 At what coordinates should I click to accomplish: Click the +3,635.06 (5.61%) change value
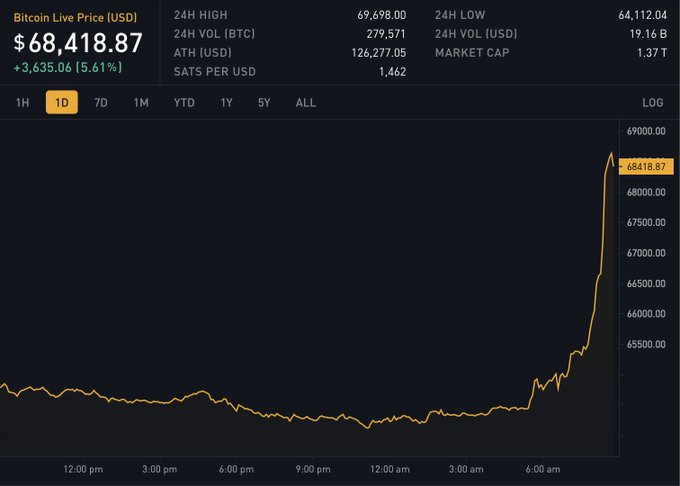click(x=68, y=68)
